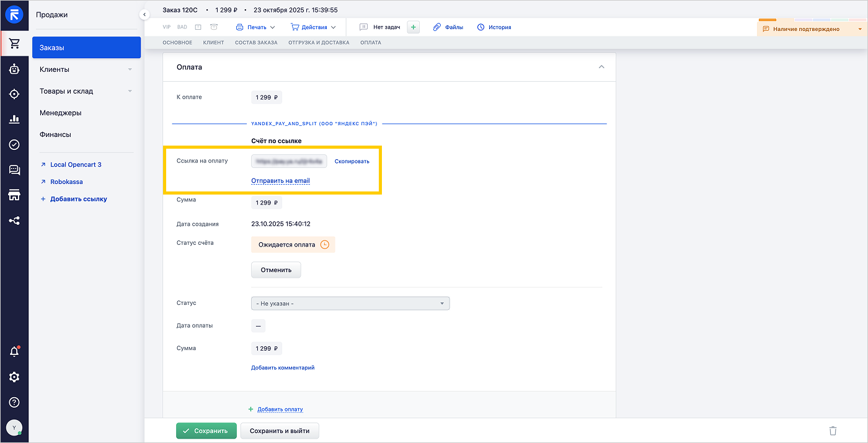Click the crosshair target icon in sidebar
Screen dimensions: 868x443
coord(14,94)
